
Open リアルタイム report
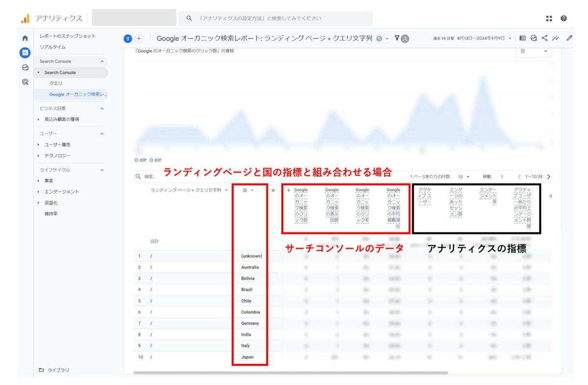(x=52, y=47)
